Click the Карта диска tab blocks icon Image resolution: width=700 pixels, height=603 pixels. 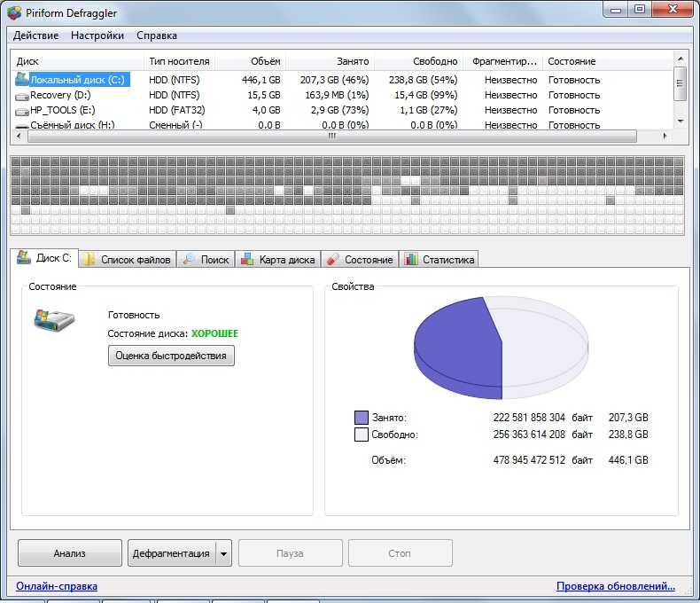click(247, 259)
